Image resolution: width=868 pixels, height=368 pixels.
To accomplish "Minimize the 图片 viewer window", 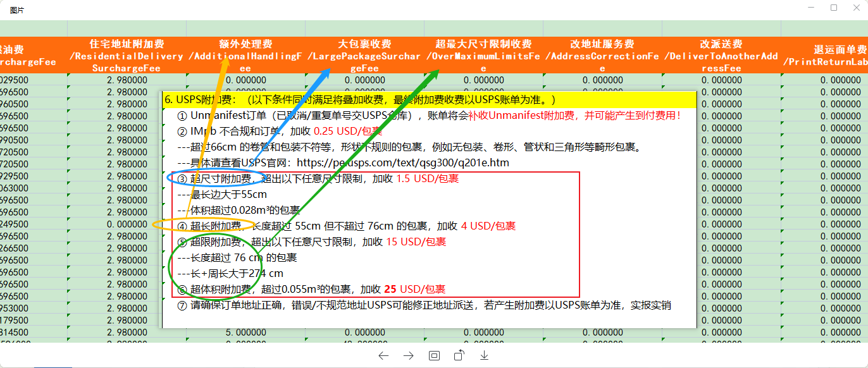I will pos(810,8).
